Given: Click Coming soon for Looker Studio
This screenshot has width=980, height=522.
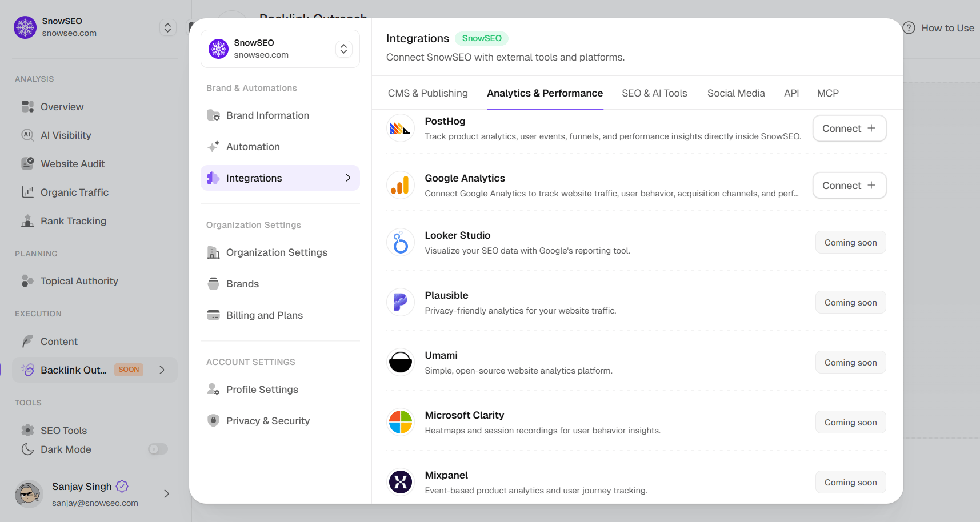Looking at the screenshot, I should coord(851,243).
